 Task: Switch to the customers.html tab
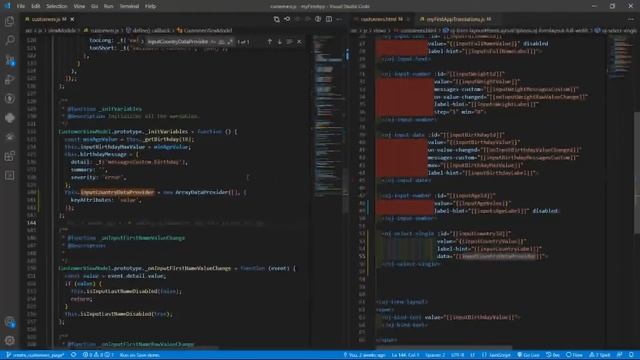point(381,19)
